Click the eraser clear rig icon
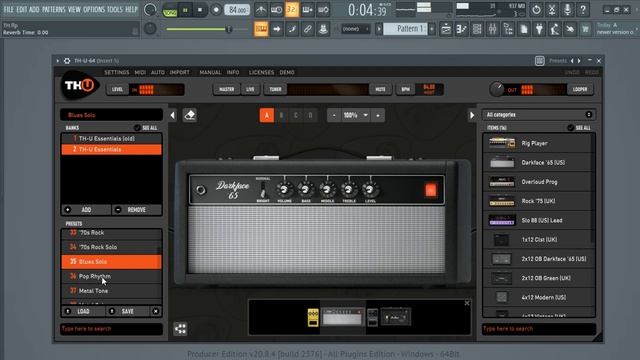This screenshot has width=640, height=360. (190, 116)
